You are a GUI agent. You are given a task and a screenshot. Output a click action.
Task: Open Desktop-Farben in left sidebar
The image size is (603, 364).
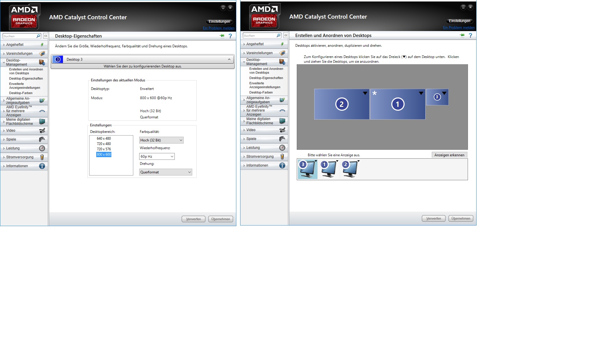21,93
